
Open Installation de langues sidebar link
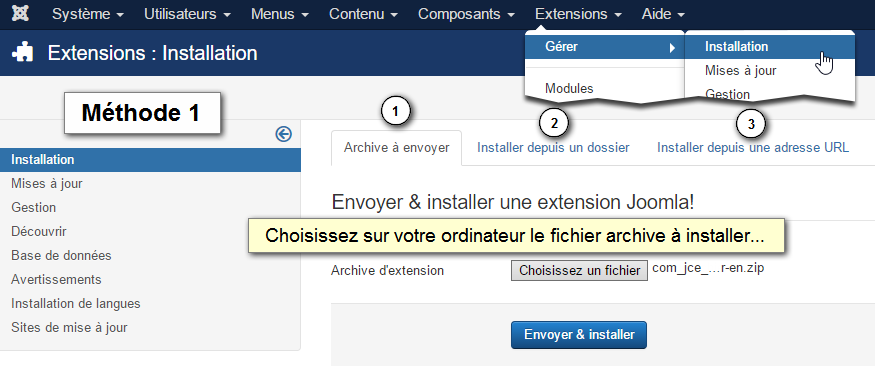pyautogui.click(x=76, y=304)
